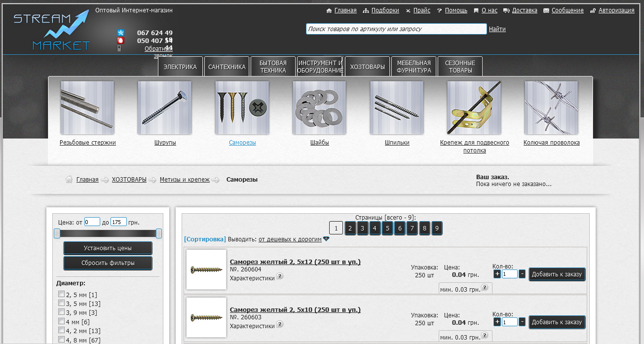Viewport: 644px width, 344px height.
Task: Click the sort direction diamond icon
Action: (326, 239)
